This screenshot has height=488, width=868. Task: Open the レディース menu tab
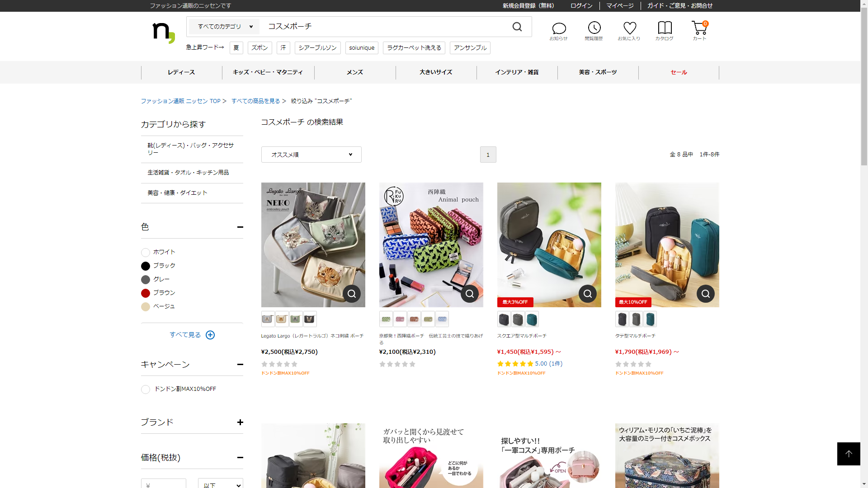point(181,72)
